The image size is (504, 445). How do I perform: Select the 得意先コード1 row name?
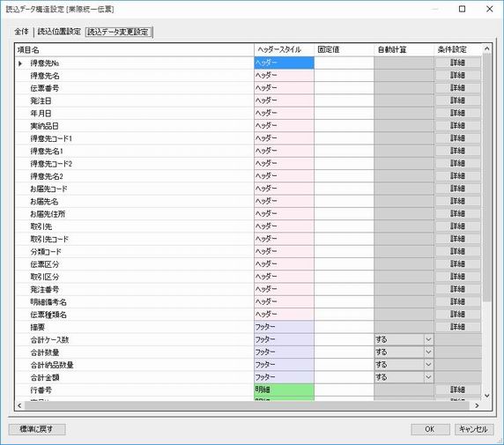[x=51, y=138]
